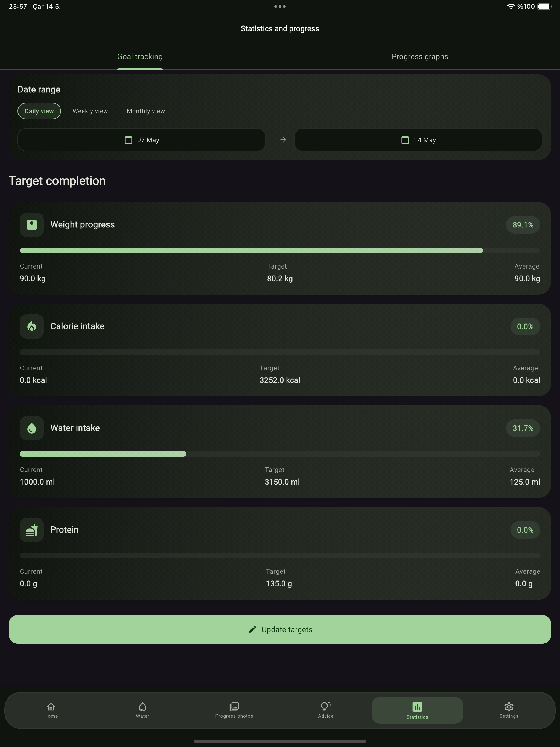The image size is (560, 747).
Task: Switch to Monthly view
Action: point(146,111)
